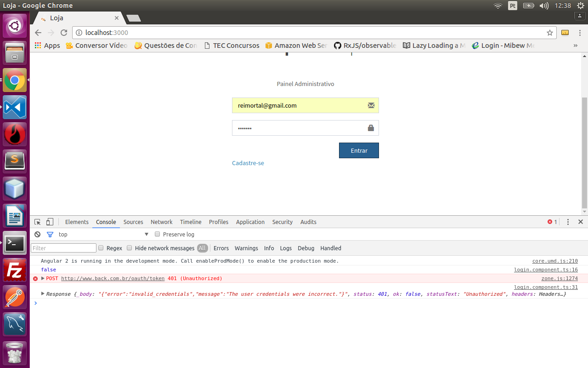This screenshot has height=368, width=588.
Task: Click the red error count indicator
Action: (552, 222)
